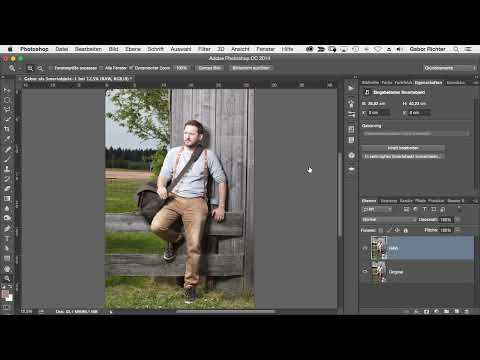480x360 pixels.
Task: Toggle lock transparent pixels
Action: click(381, 230)
